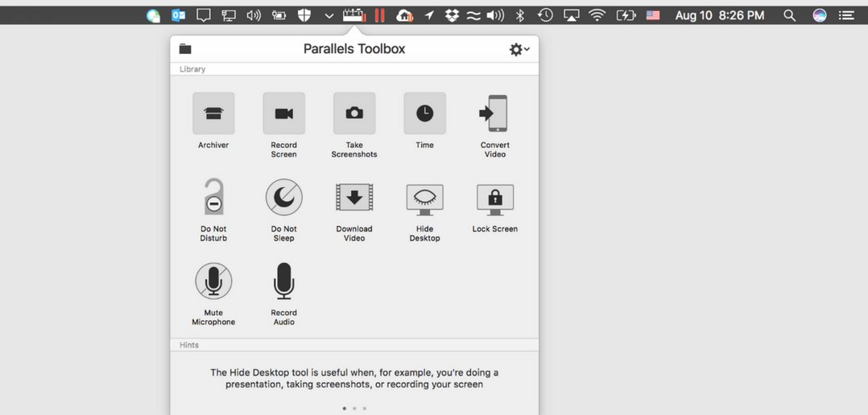Launch Siri from the menu bar
Screen dimensions: 868x415
[x=820, y=15]
